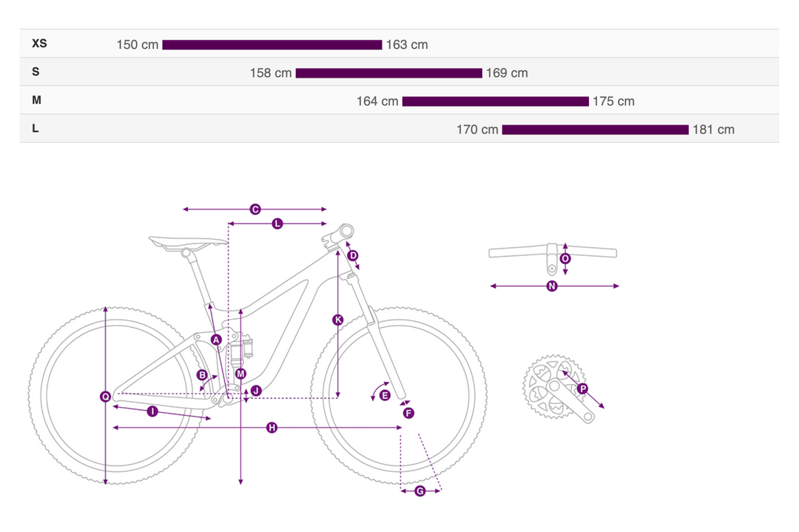Select the D head tube marker
The height and width of the screenshot is (532, 799).
tap(353, 256)
